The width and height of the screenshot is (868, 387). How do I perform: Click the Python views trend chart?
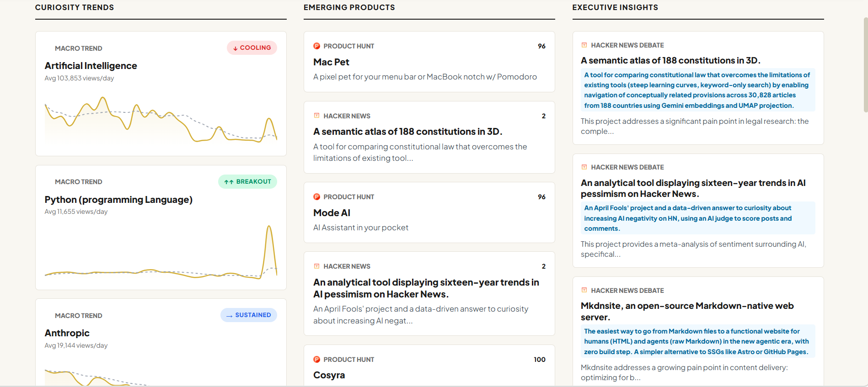pos(161,252)
